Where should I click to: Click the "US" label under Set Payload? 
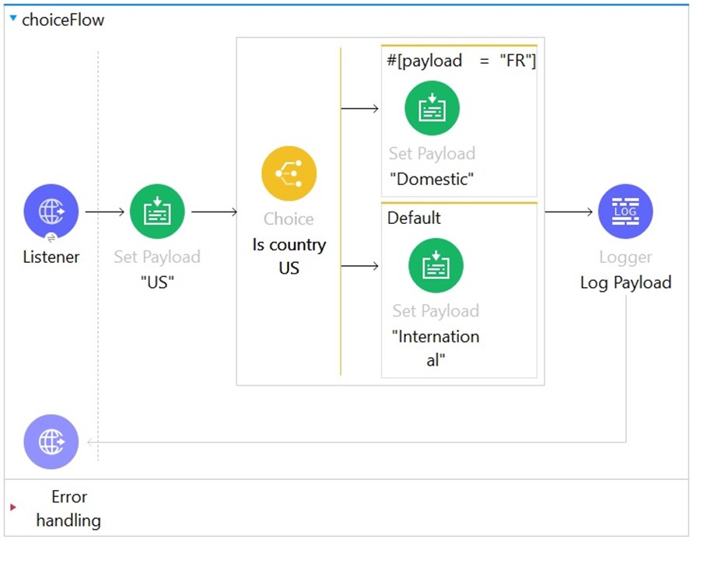[x=156, y=282]
